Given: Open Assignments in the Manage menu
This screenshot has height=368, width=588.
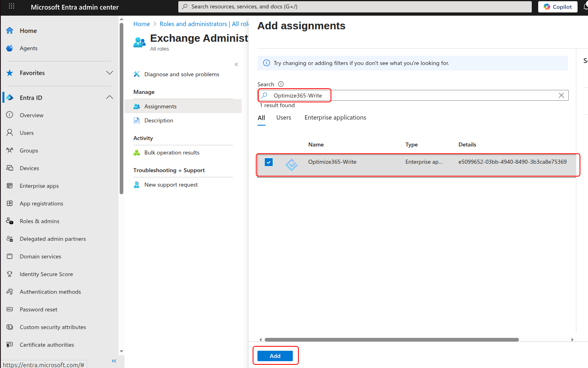Looking at the screenshot, I should [x=183, y=106].
